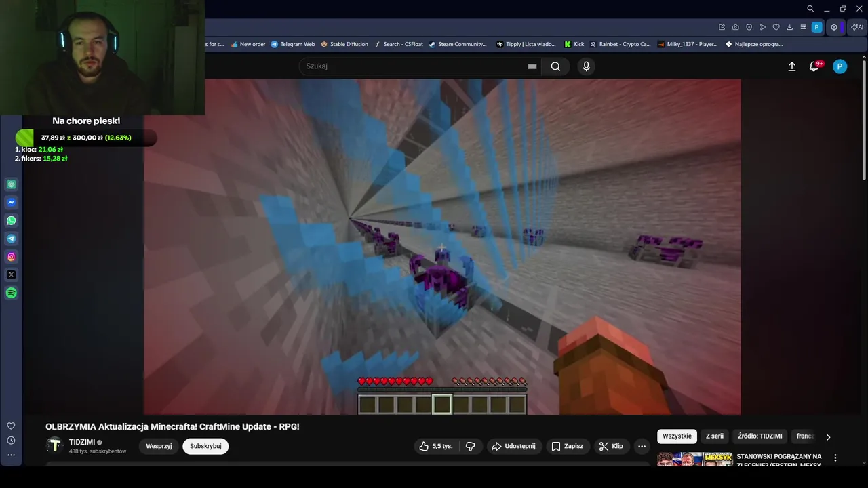Open the Search - CSFloat bookmark
Image resolution: width=868 pixels, height=488 pixels.
(x=399, y=44)
